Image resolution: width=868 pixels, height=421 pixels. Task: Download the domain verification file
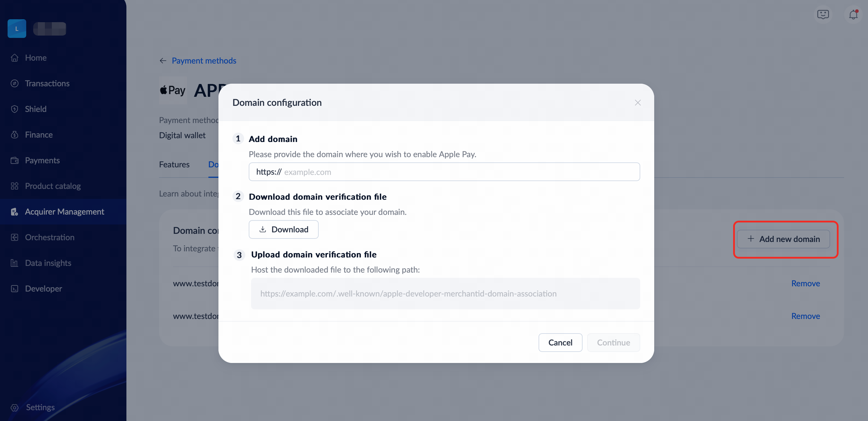tap(283, 229)
